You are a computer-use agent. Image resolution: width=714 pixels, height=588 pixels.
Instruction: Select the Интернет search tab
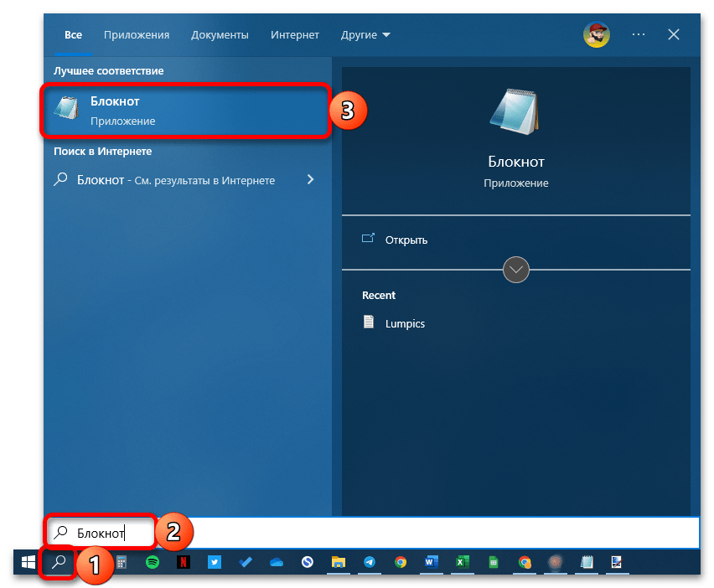(294, 35)
